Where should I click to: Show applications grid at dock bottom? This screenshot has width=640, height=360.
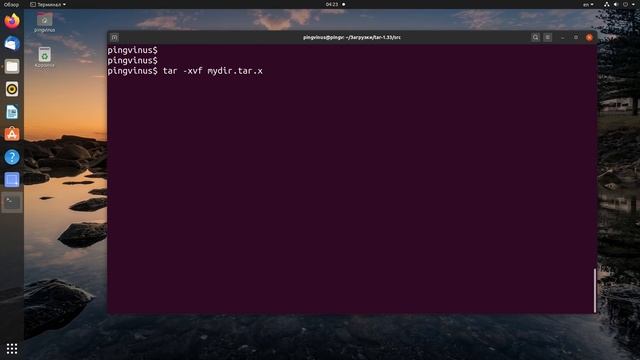pos(12,348)
